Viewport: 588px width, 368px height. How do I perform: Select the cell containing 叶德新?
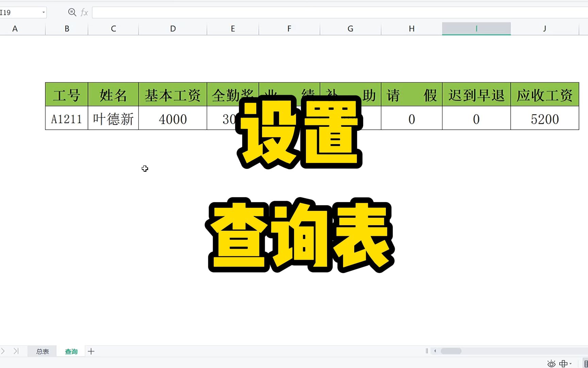tap(113, 118)
